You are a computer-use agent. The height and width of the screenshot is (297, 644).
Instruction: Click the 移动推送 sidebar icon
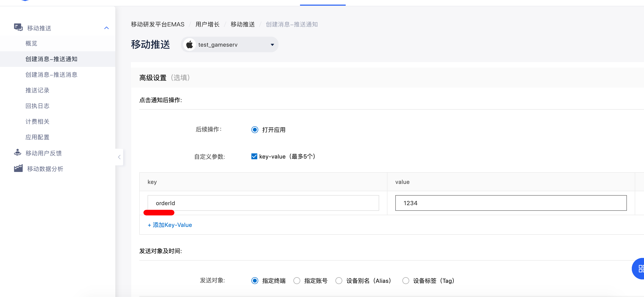tap(18, 28)
